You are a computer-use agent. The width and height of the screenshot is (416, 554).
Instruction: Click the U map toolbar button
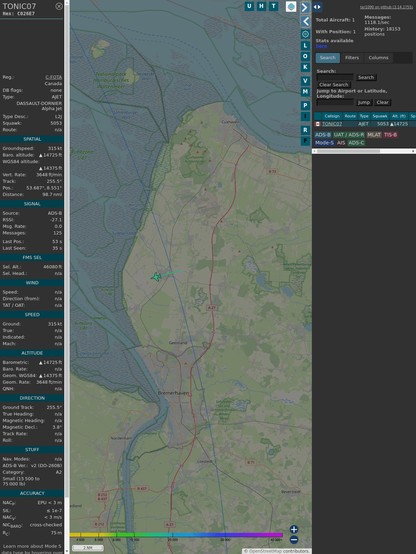click(249, 6)
